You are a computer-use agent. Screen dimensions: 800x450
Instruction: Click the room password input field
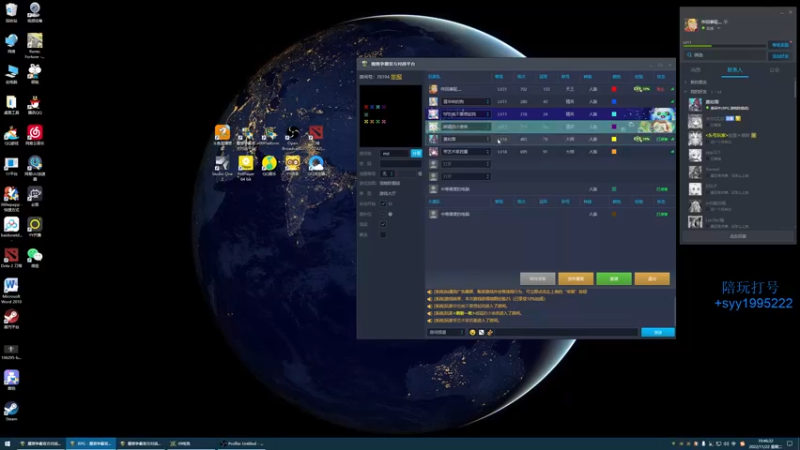tap(401, 163)
